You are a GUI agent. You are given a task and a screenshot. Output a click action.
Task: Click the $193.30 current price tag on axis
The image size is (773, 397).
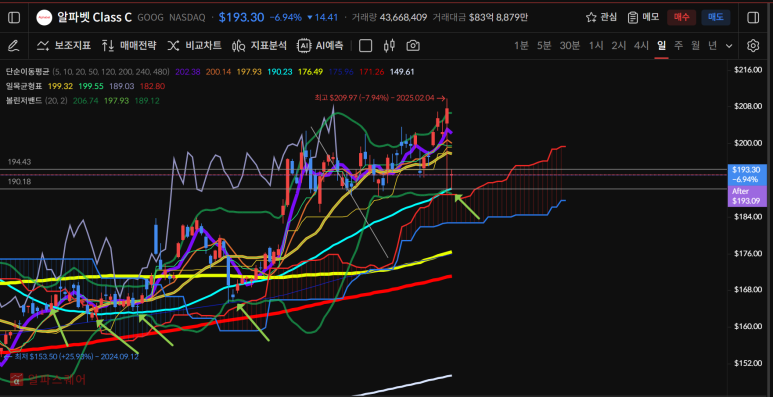747,175
